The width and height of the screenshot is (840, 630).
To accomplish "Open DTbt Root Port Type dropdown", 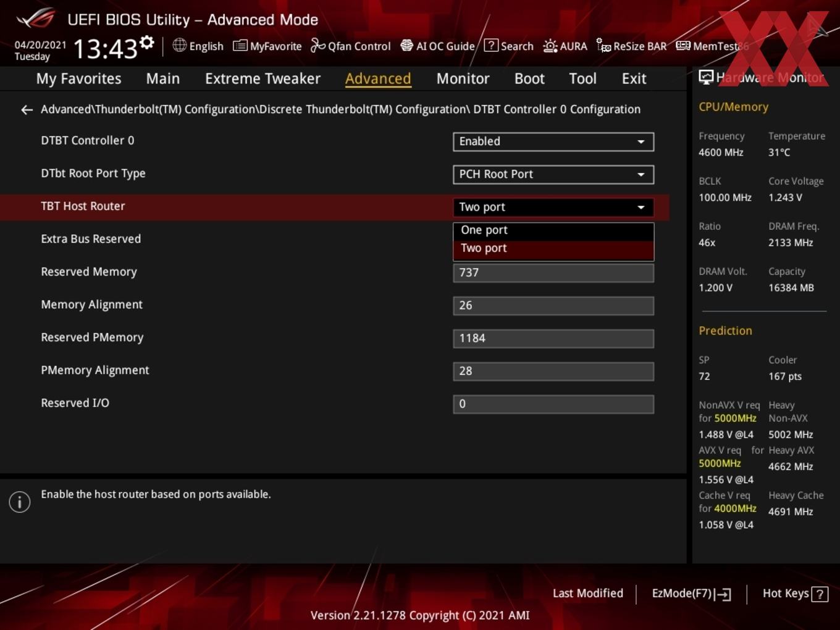I will tap(553, 174).
